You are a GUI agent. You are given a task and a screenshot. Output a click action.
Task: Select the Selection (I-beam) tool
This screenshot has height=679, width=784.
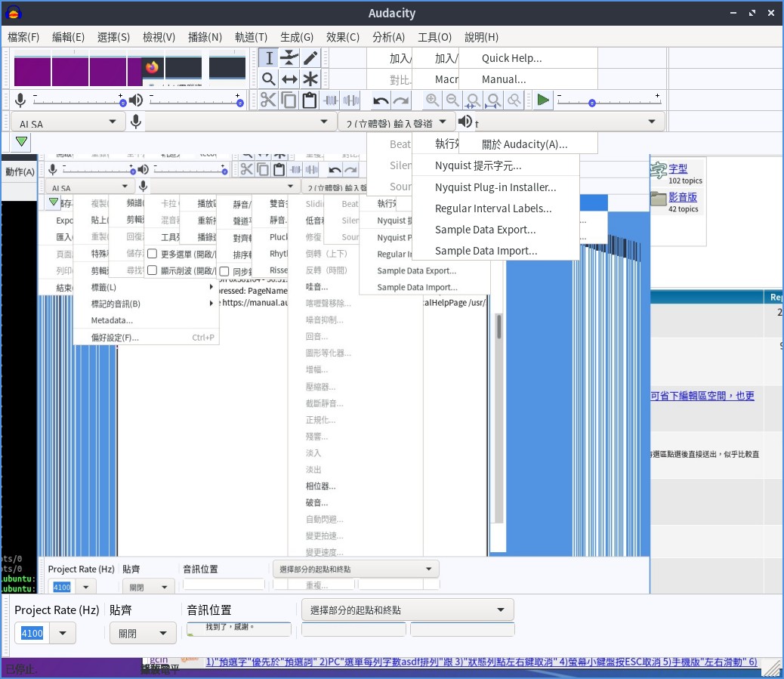(x=268, y=58)
